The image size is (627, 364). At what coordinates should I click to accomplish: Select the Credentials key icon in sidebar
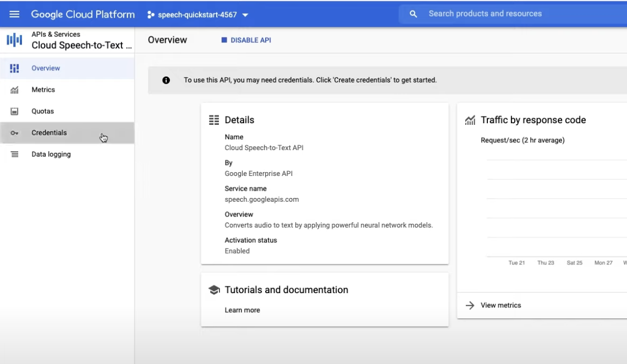pos(15,133)
